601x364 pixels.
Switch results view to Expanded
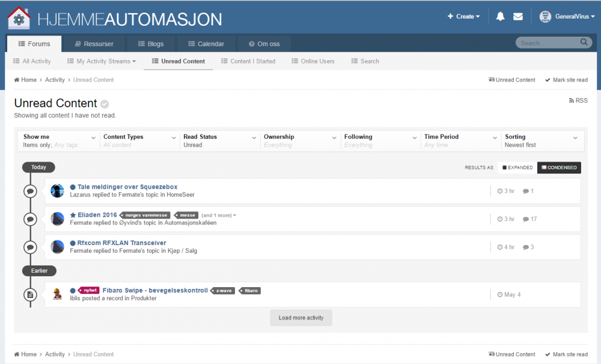click(517, 168)
